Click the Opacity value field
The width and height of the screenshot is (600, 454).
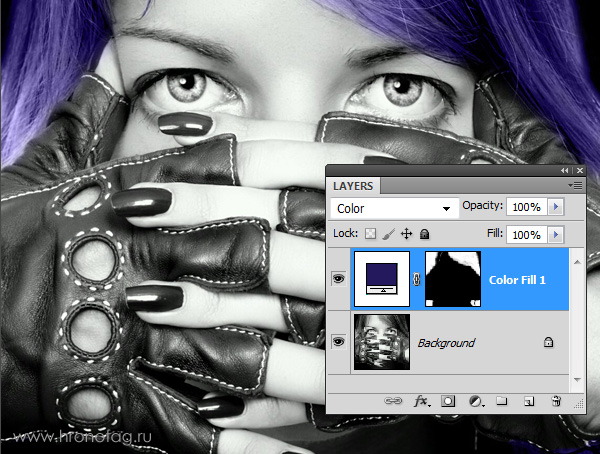(527, 207)
